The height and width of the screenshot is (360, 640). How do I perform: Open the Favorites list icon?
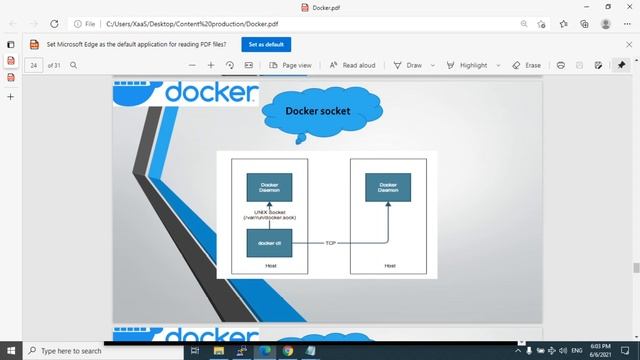click(564, 24)
